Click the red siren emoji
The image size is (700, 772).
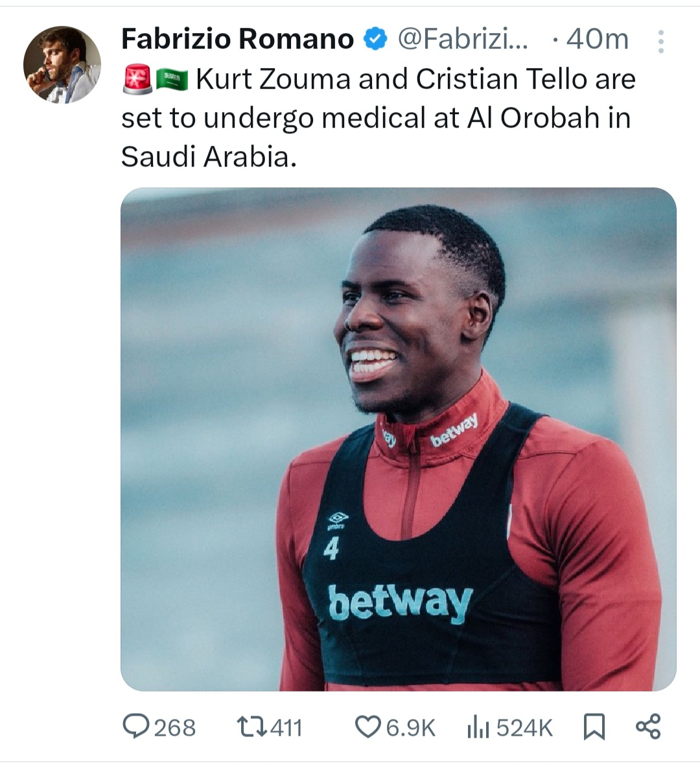pyautogui.click(x=137, y=80)
